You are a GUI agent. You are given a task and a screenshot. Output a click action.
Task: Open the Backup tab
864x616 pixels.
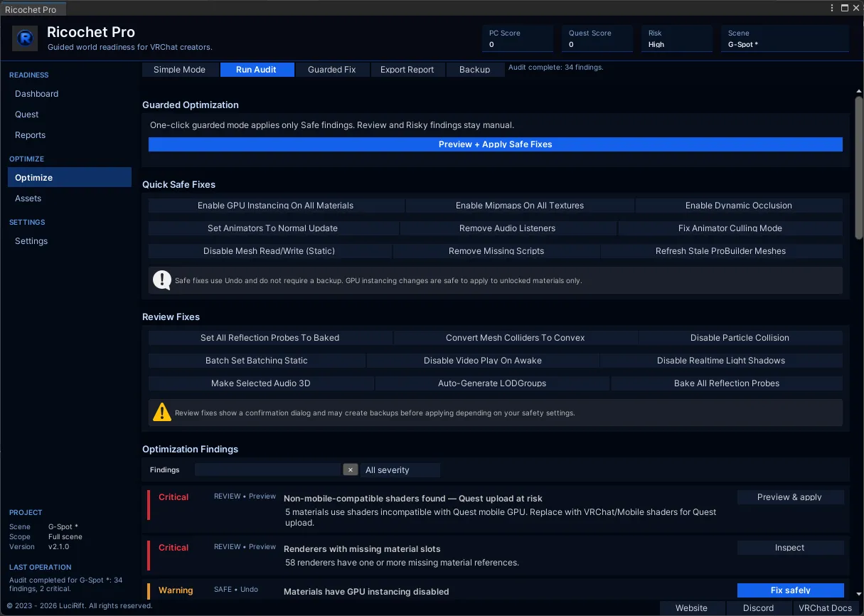[x=474, y=70]
